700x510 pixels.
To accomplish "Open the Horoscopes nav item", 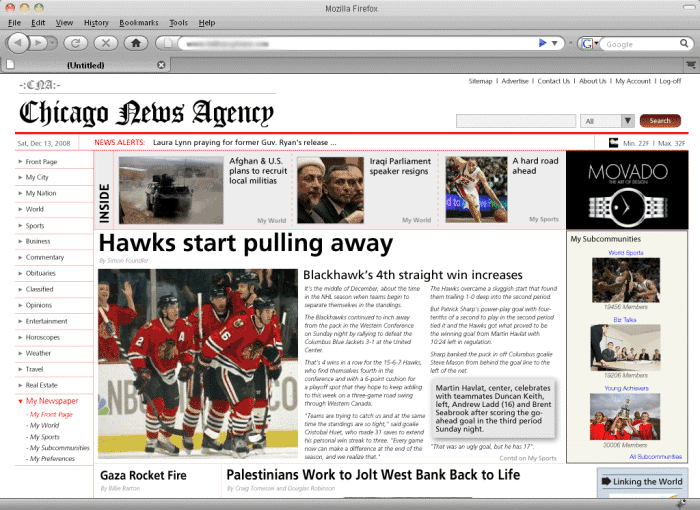I will click(42, 337).
